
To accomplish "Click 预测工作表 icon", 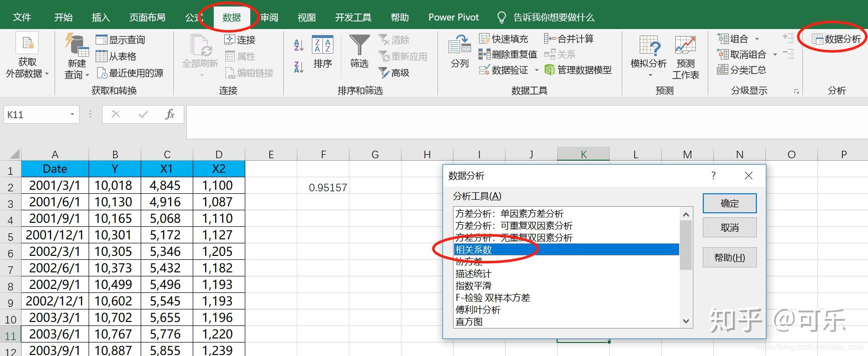I will tap(685, 45).
